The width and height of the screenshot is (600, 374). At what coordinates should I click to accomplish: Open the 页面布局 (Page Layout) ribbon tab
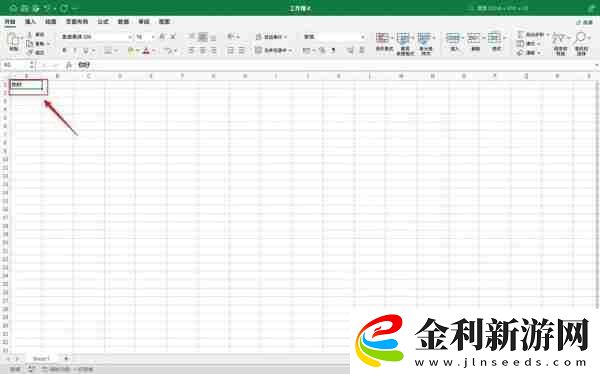click(77, 22)
